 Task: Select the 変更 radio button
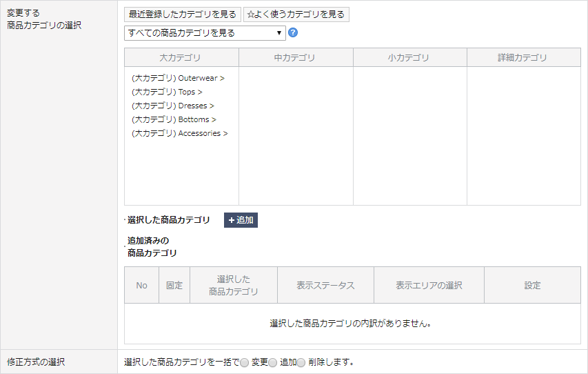244,362
